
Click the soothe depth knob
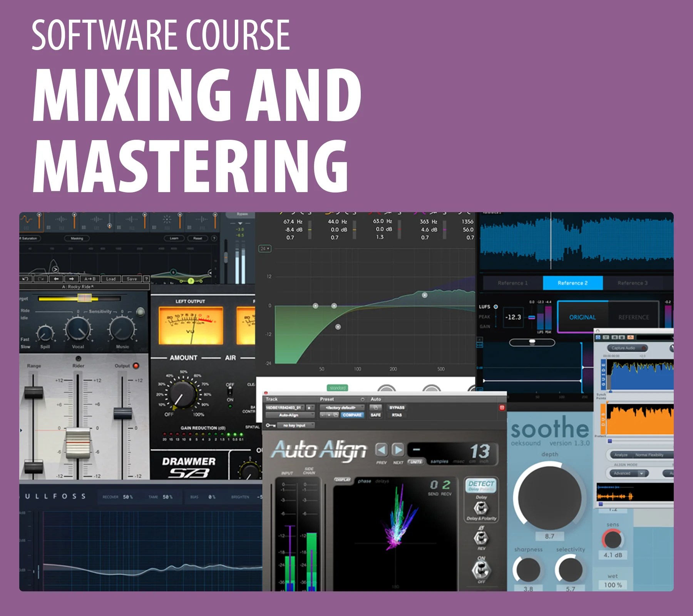[x=549, y=497]
